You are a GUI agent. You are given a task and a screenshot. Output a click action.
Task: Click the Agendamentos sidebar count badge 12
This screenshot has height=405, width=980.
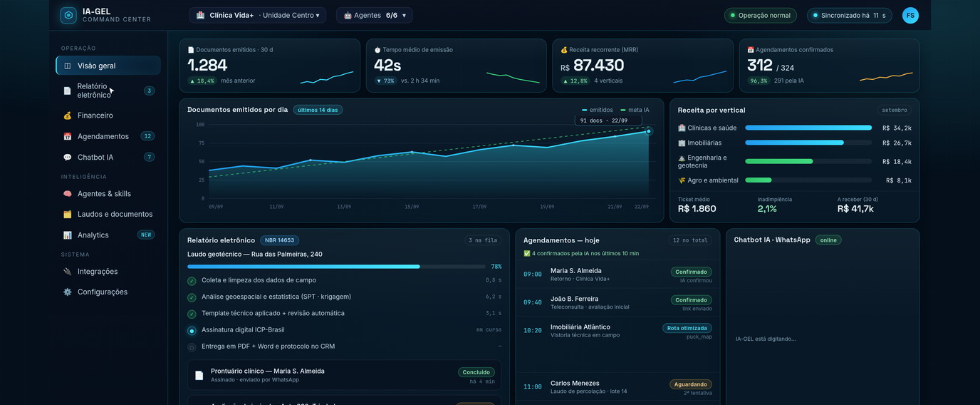click(x=147, y=136)
